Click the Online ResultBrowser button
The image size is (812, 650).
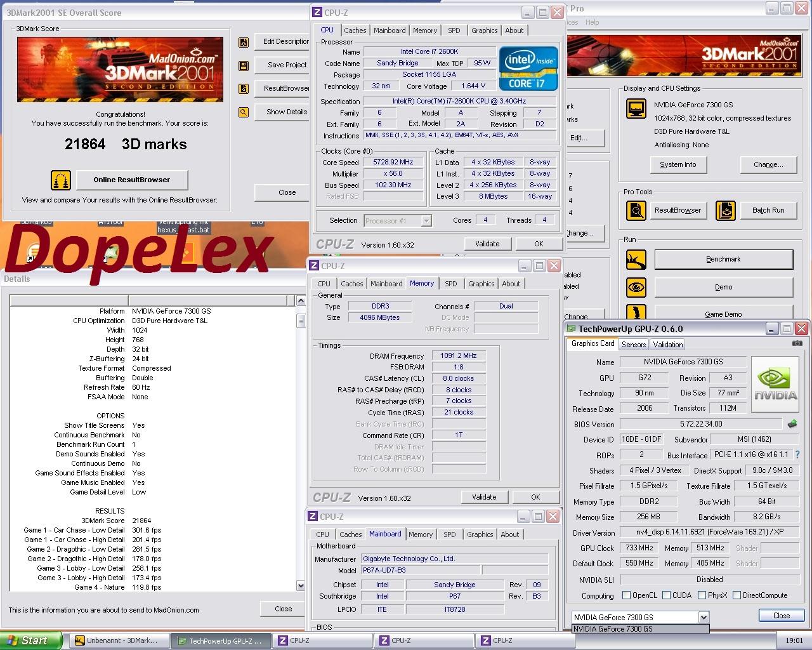pyautogui.click(x=132, y=180)
